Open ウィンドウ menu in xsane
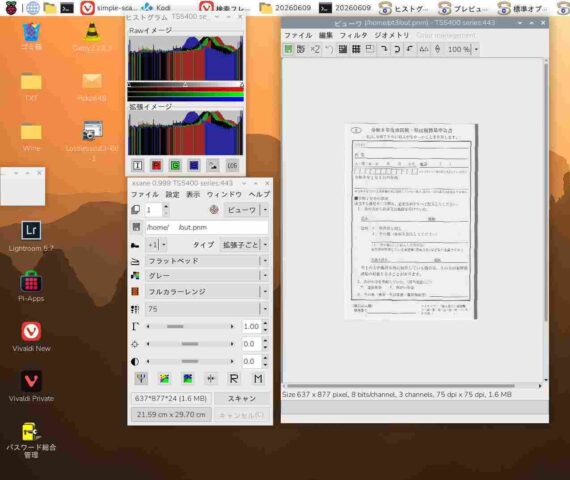Viewport: 570px width, 480px height. [224, 195]
